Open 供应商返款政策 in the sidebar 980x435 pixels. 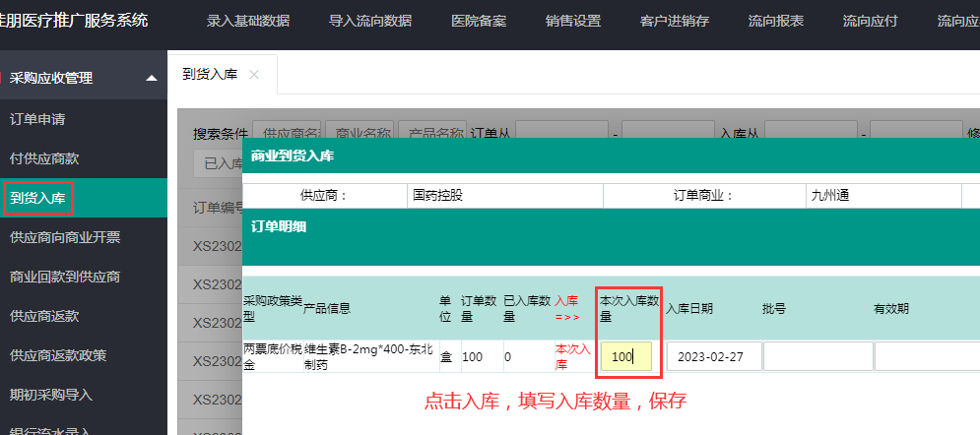coord(58,355)
